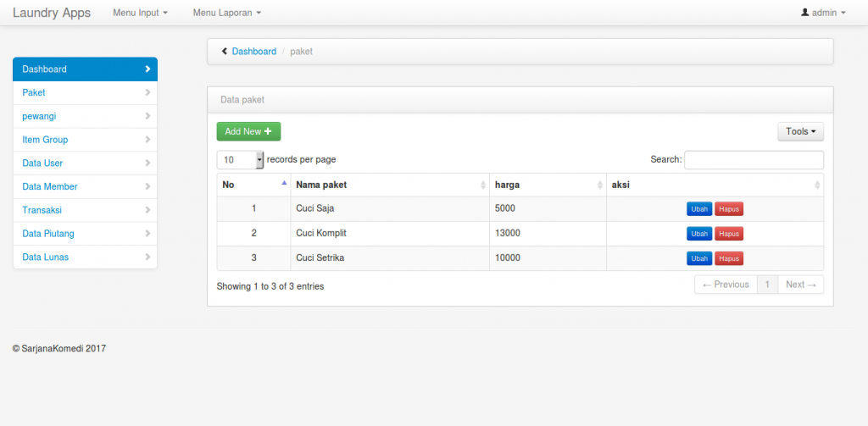Click the chevron icon beside Data Piutang
This screenshot has width=868, height=426.
[x=147, y=234]
